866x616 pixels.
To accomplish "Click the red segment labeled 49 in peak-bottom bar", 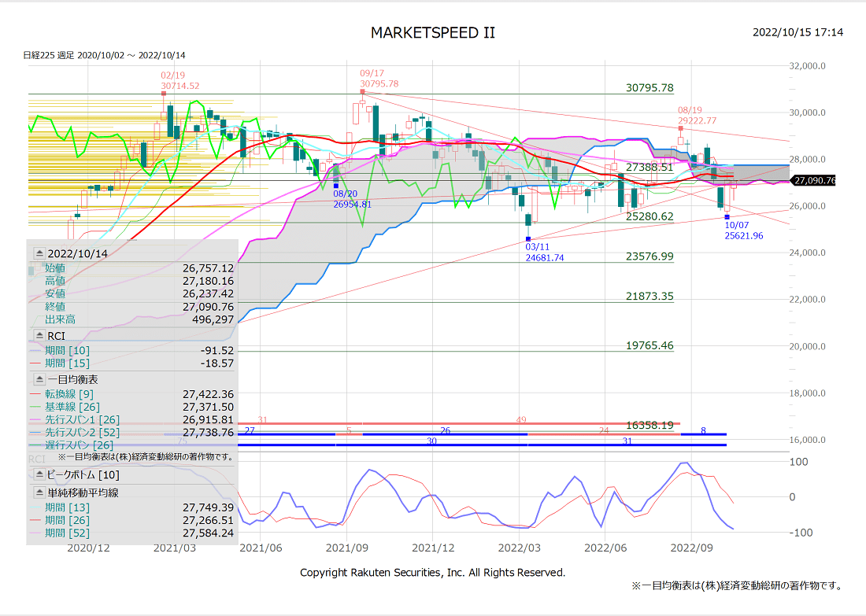I will [521, 422].
